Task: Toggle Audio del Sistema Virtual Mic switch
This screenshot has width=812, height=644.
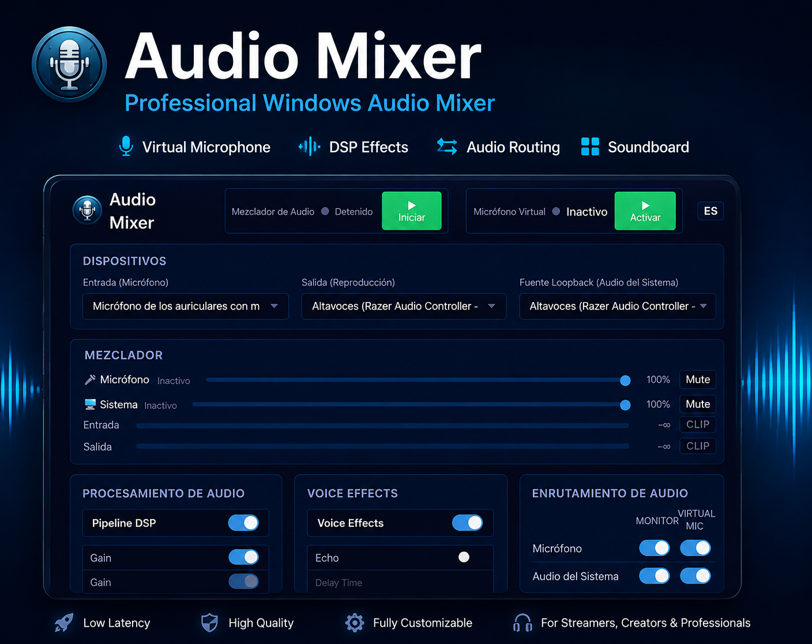Action: click(696, 575)
